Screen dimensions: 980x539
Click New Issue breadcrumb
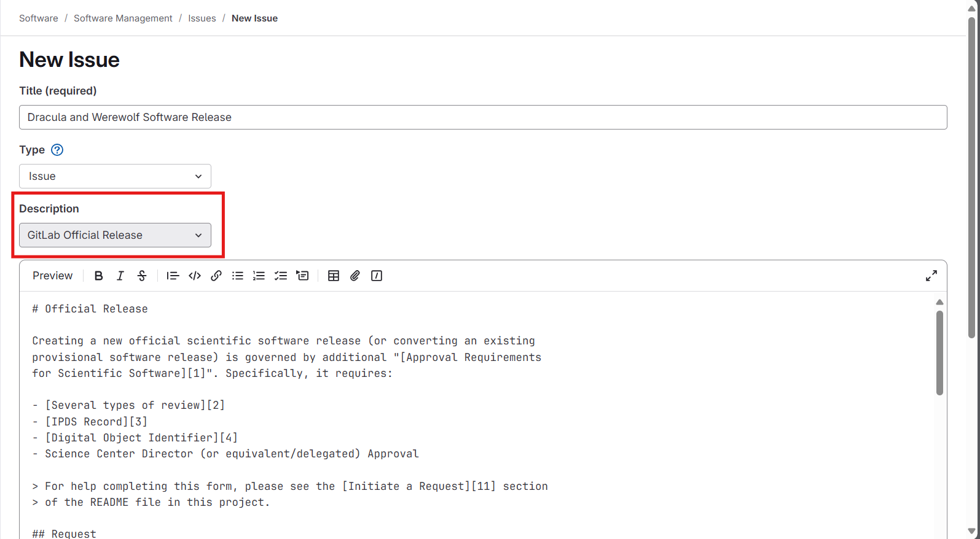click(254, 18)
